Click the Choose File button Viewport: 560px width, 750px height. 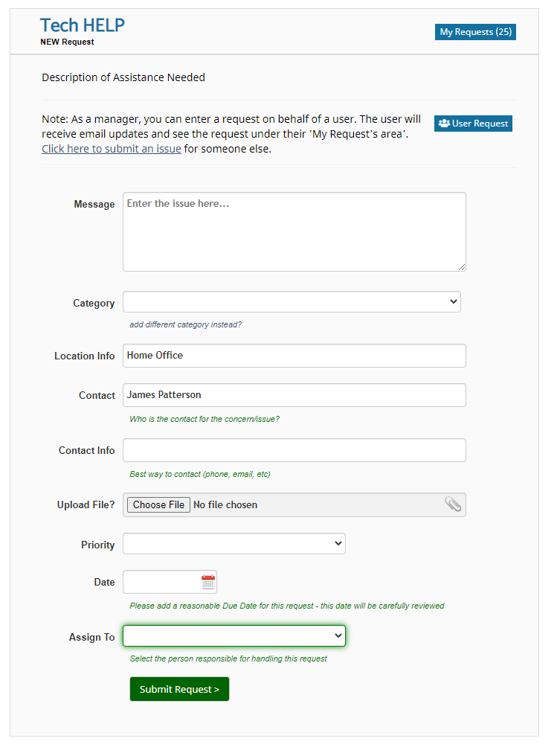point(158,504)
